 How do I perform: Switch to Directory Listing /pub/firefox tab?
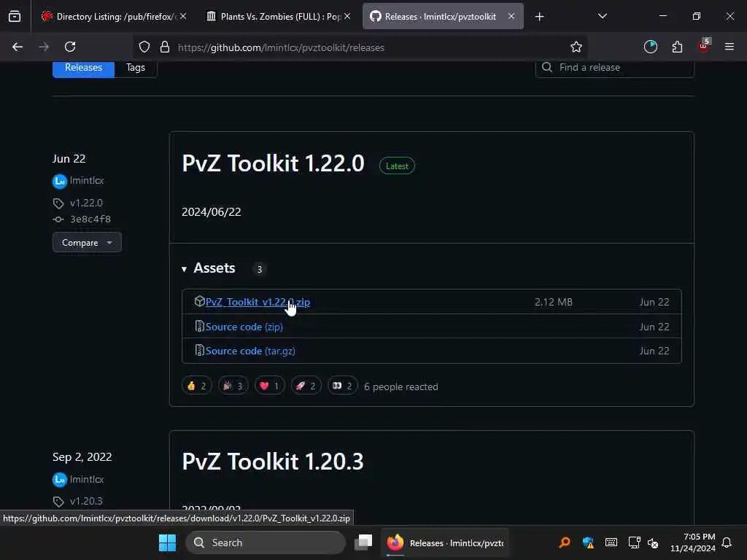pyautogui.click(x=115, y=17)
